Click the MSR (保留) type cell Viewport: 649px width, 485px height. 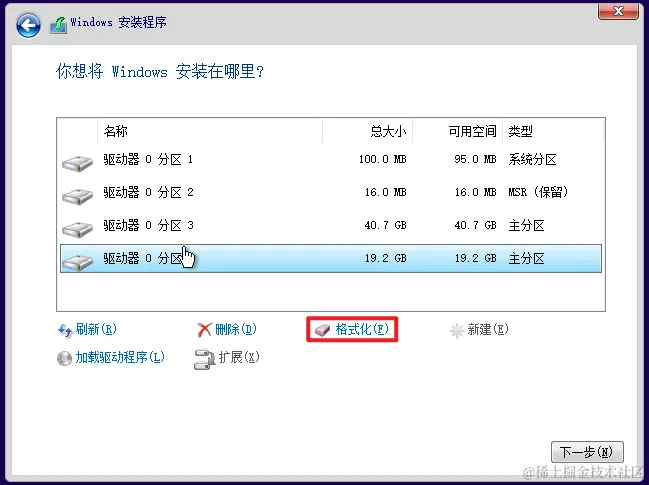pyautogui.click(x=538, y=192)
